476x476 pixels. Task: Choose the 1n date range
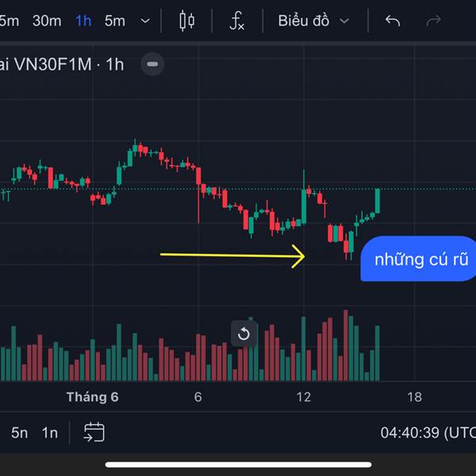(x=50, y=432)
